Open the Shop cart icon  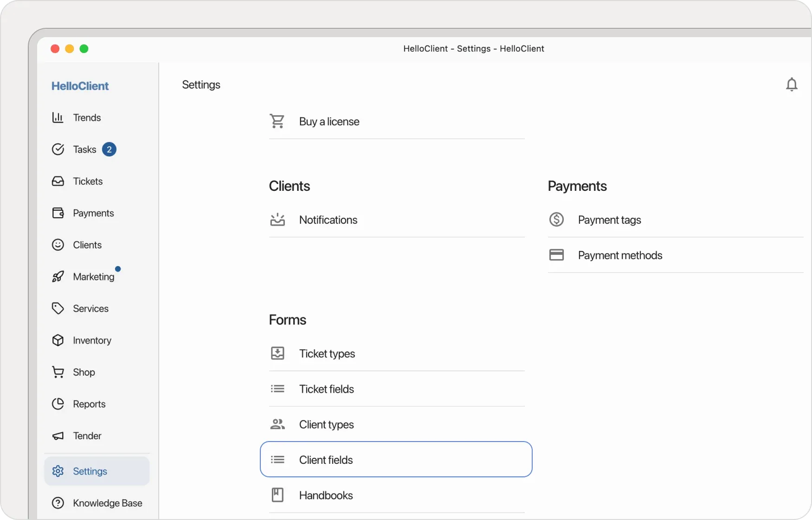click(58, 372)
